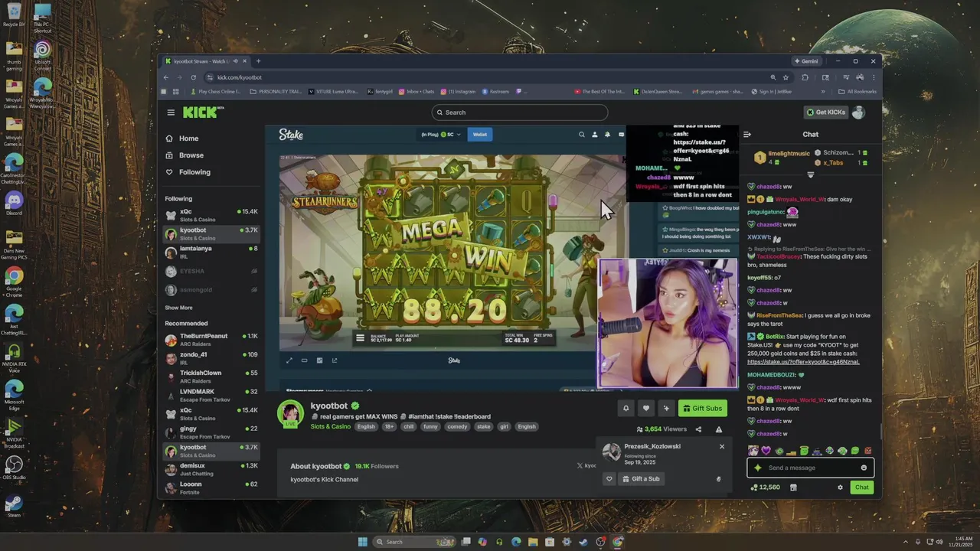Open the Kick hamburger menu
Image resolution: width=980 pixels, height=551 pixels.
tap(171, 112)
